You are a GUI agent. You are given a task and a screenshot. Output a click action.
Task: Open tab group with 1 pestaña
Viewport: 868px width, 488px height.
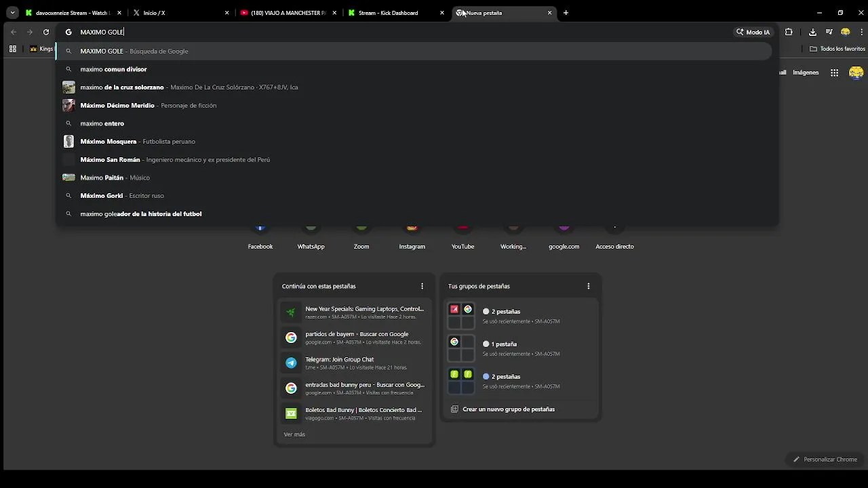[x=521, y=348]
